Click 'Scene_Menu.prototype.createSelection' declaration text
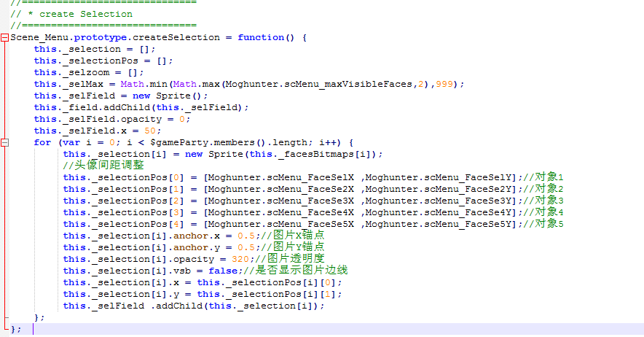This screenshot has height=337, width=644. click(115, 37)
